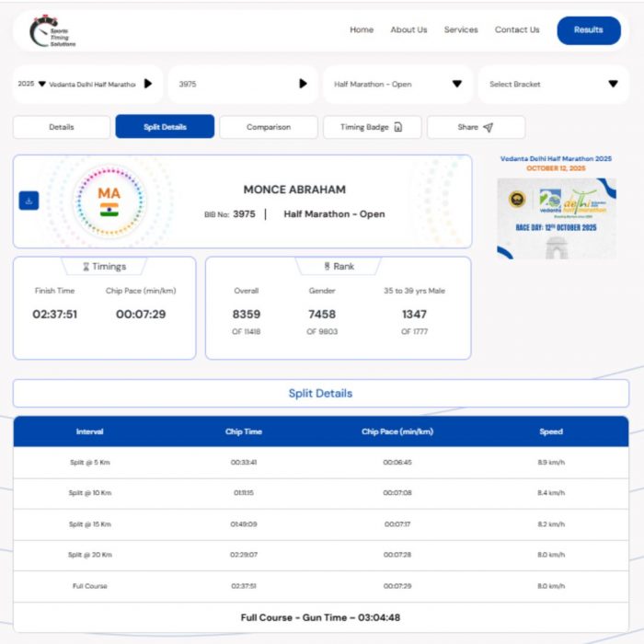Expand the Half Marathon - Open category dropdown

click(x=456, y=84)
